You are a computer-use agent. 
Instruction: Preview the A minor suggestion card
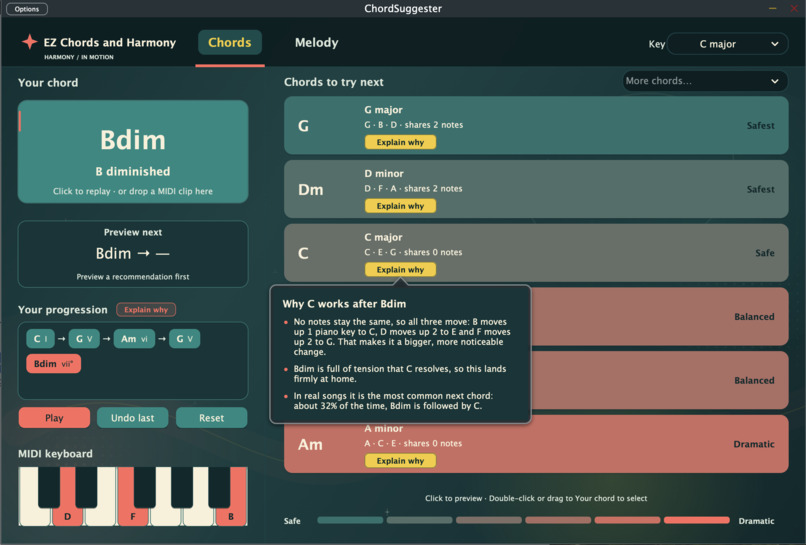[536, 444]
